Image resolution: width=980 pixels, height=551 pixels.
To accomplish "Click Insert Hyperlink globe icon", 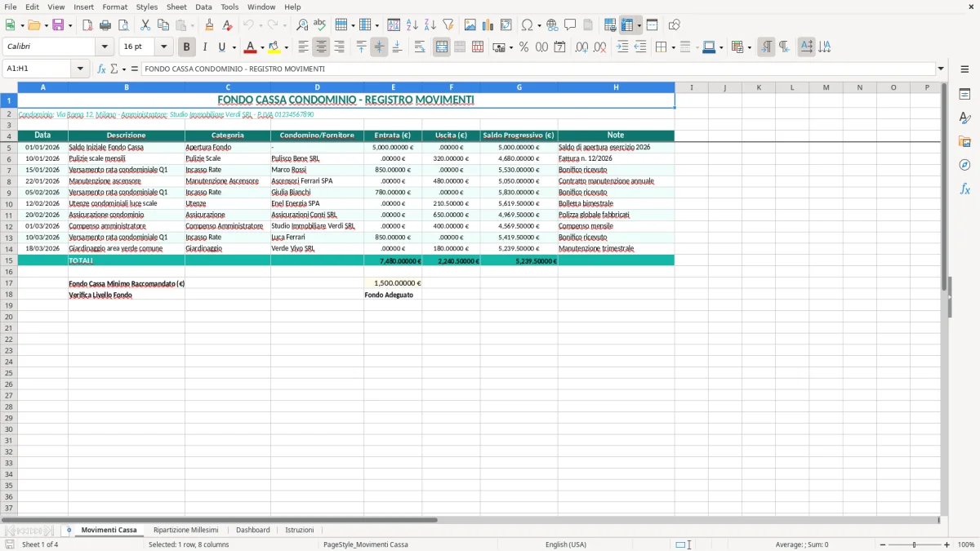I will click(x=552, y=25).
